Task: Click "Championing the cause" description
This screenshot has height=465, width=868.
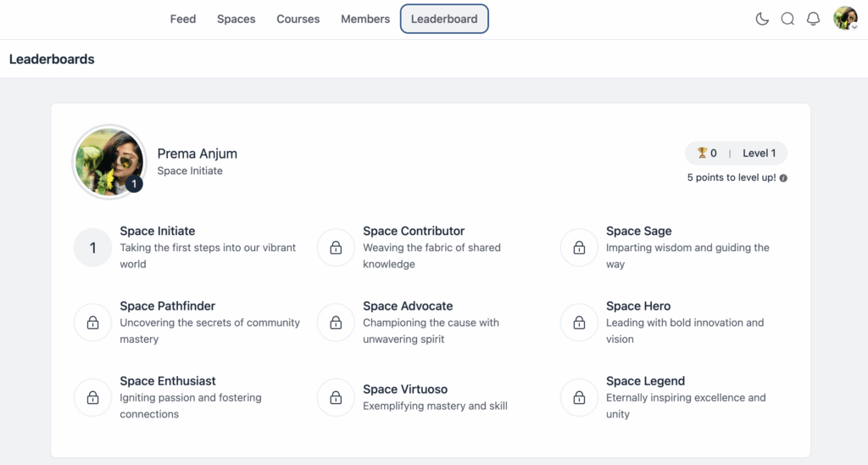Action: click(x=431, y=330)
